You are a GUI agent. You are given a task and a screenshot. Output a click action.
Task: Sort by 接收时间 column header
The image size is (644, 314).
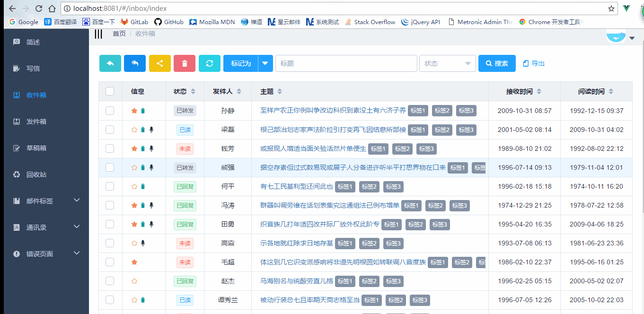(x=524, y=91)
